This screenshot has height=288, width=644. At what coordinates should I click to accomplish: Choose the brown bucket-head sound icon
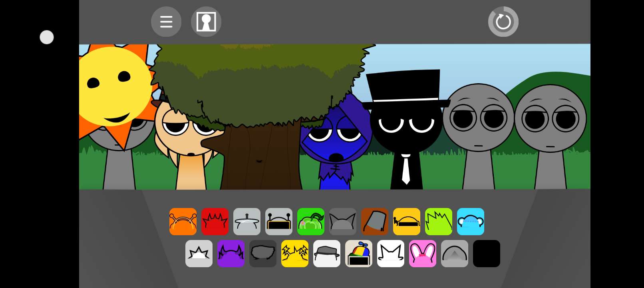(x=375, y=222)
